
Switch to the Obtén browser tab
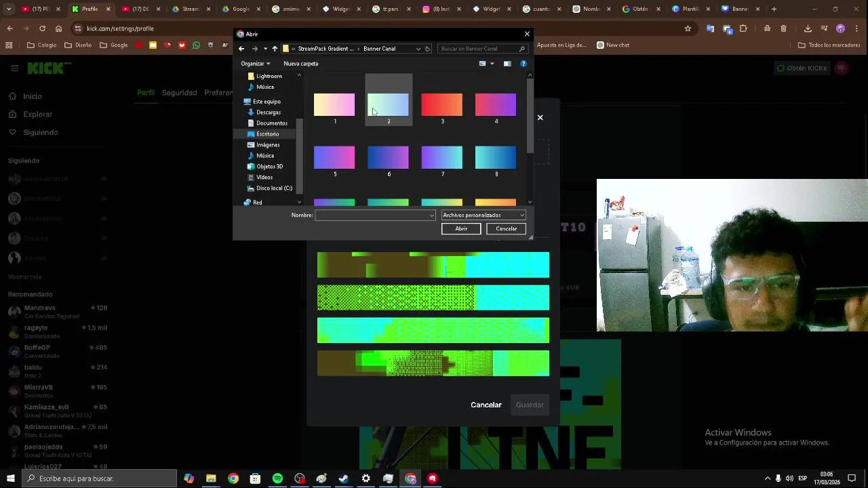coord(640,9)
